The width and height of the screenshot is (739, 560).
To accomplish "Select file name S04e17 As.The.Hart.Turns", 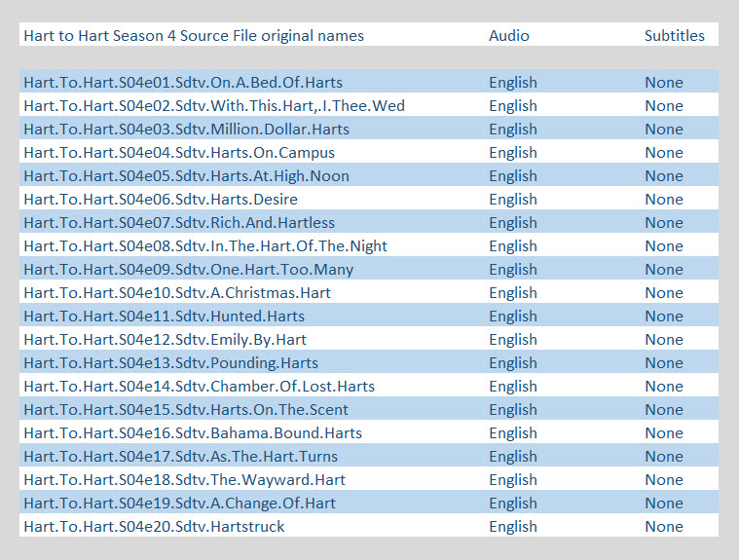I will (181, 457).
